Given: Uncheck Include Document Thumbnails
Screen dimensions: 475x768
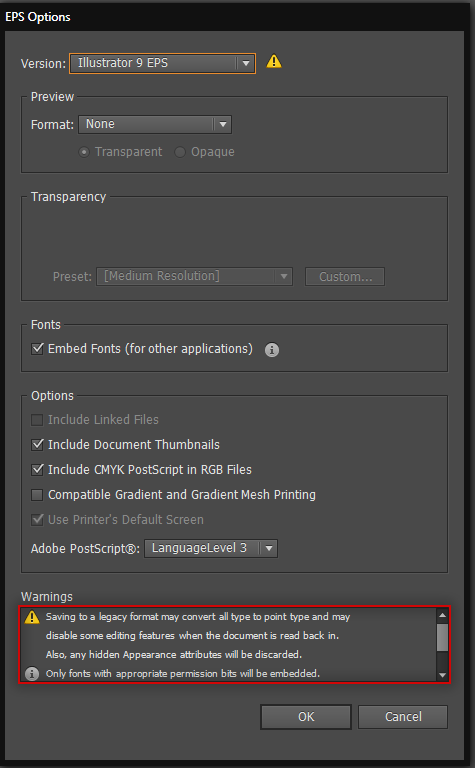Looking at the screenshot, I should (x=37, y=445).
